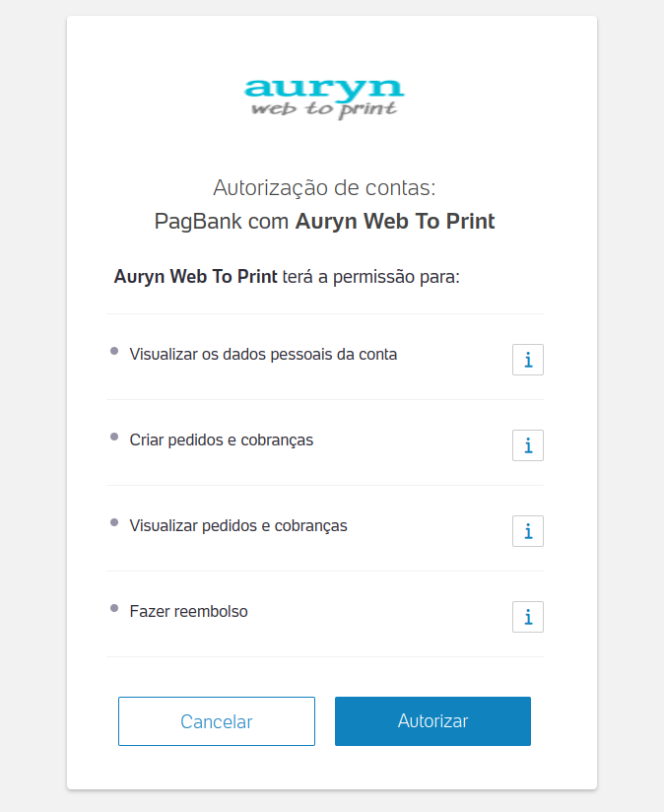664x812 pixels.
Task: Authorize access with the Autorizar button
Action: [x=432, y=721]
